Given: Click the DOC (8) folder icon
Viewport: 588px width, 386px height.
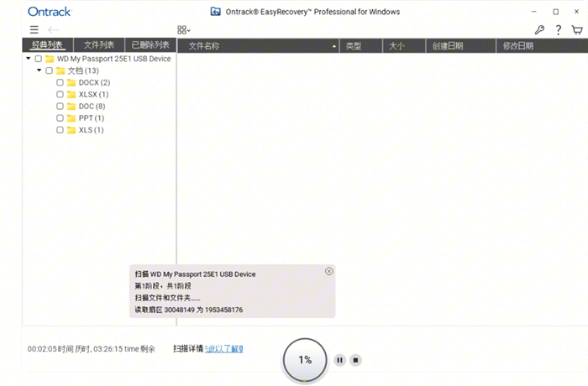Looking at the screenshot, I should (71, 107).
